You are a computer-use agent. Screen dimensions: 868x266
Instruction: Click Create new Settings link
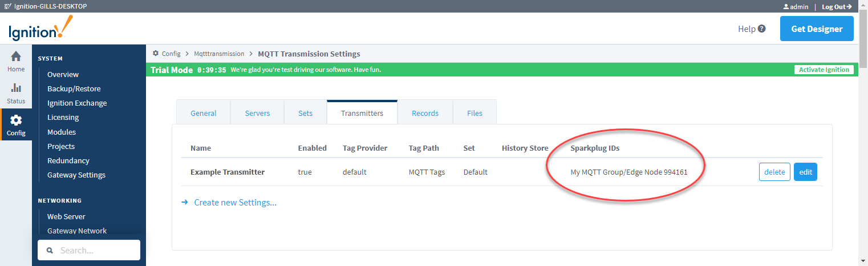pos(235,202)
